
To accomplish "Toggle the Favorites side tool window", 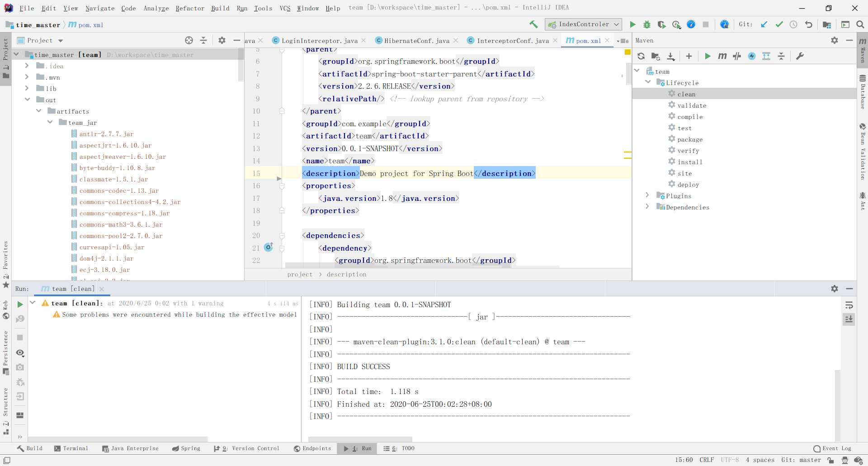I will tap(5, 265).
